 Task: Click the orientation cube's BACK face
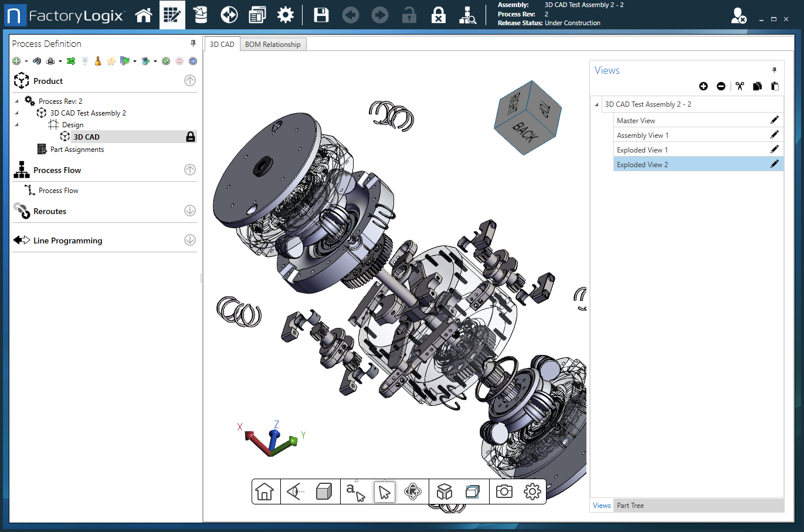[x=525, y=133]
